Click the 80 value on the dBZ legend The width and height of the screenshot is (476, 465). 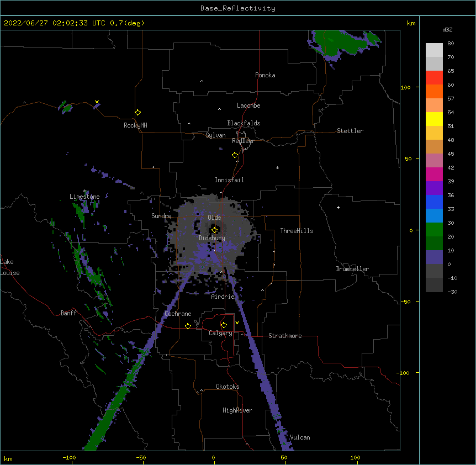pos(451,44)
